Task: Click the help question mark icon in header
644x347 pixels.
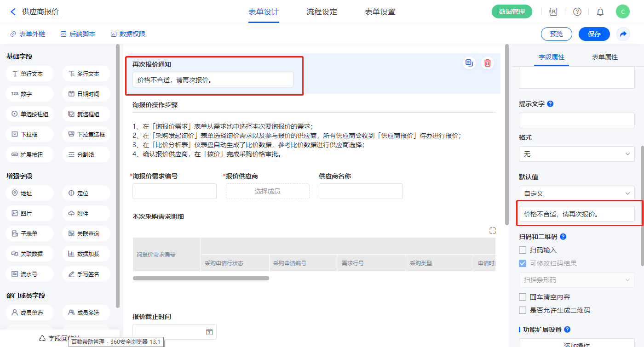Action: [x=577, y=12]
